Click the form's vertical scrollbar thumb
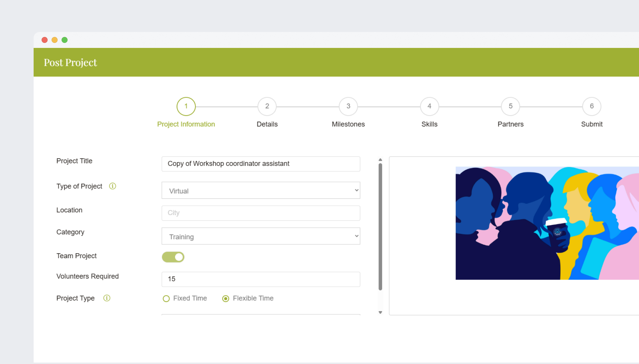This screenshot has width=639, height=364. (380, 226)
